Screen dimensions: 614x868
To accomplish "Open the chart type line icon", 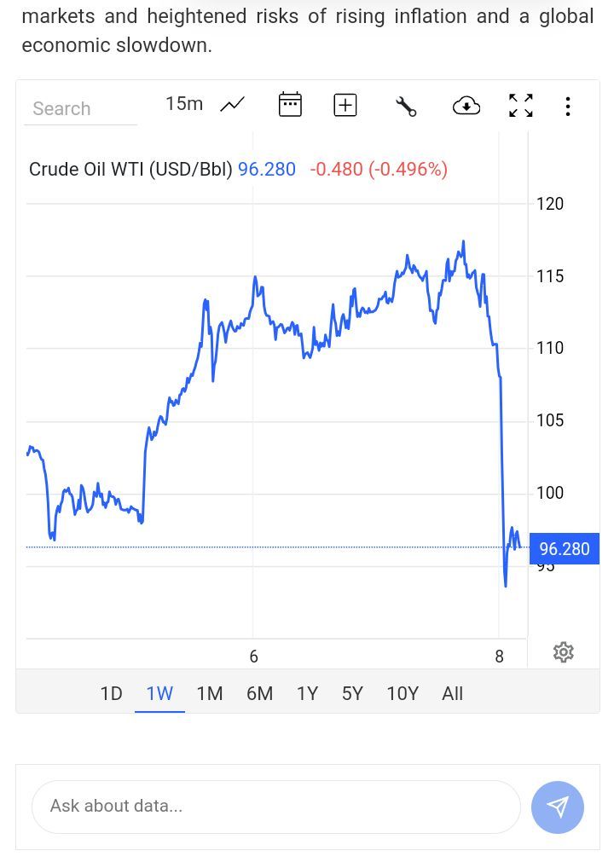I will pos(232,105).
